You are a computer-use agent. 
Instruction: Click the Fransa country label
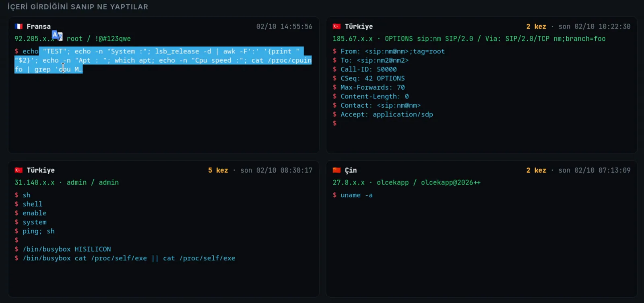point(39,27)
